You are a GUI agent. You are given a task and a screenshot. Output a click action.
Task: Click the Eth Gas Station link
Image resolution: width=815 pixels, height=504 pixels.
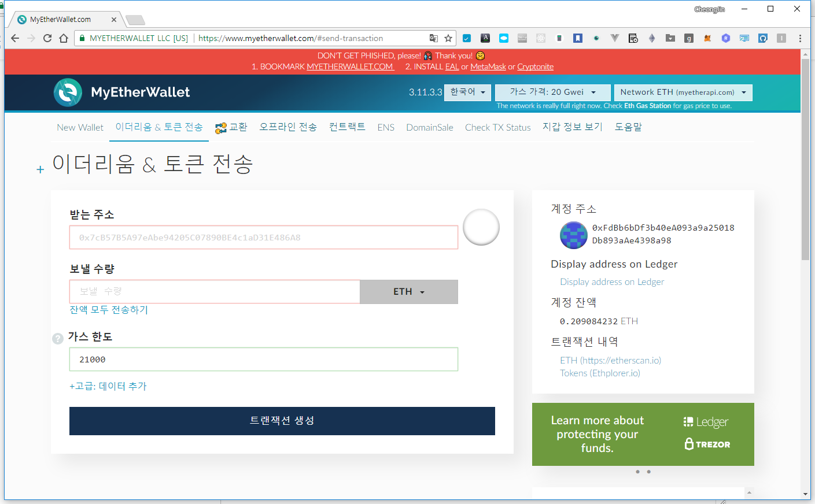pyautogui.click(x=648, y=106)
